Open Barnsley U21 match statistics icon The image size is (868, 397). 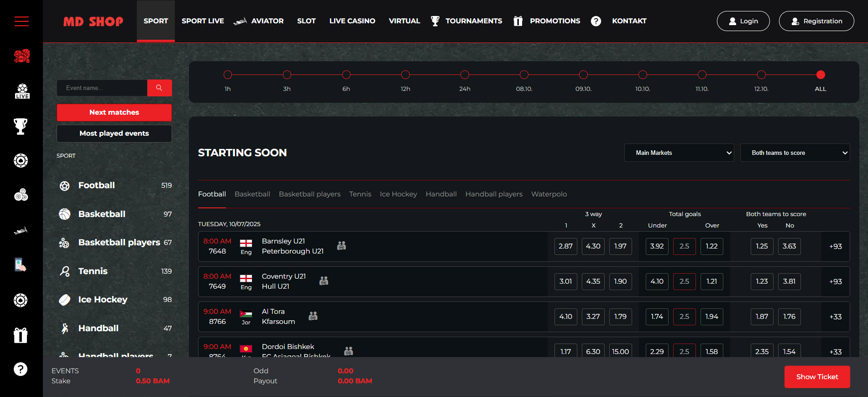click(x=341, y=246)
